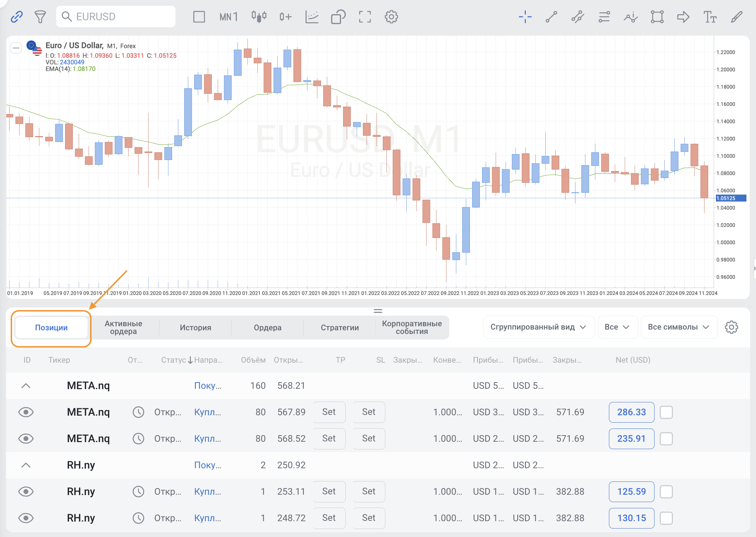Select the crosshair cursor tool
The width and height of the screenshot is (756, 537).
(x=525, y=17)
